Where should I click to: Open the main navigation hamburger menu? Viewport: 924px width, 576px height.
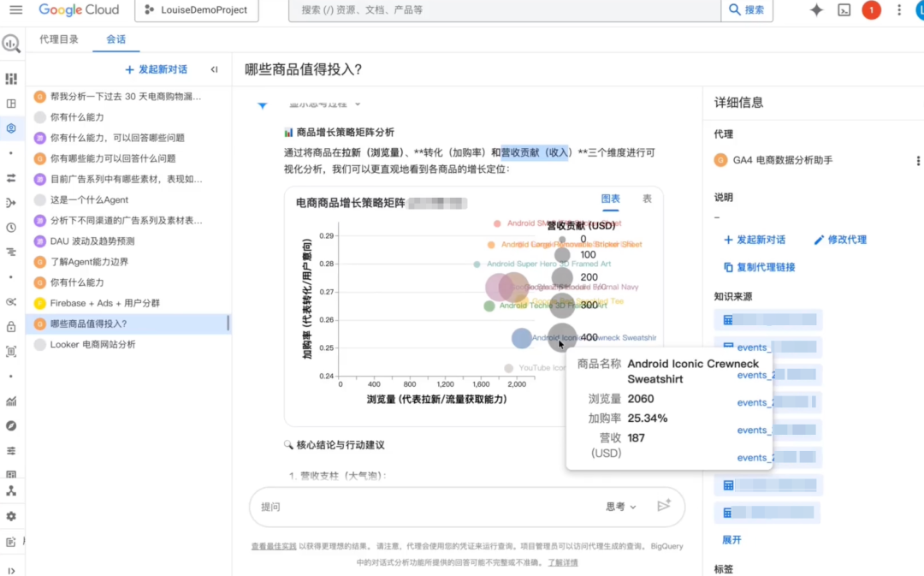pyautogui.click(x=16, y=10)
